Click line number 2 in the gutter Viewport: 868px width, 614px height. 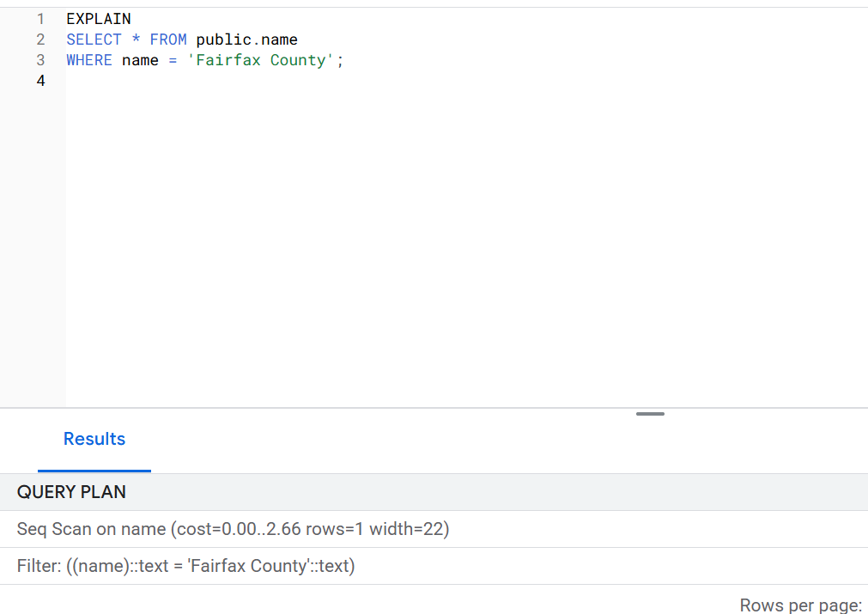click(x=40, y=40)
